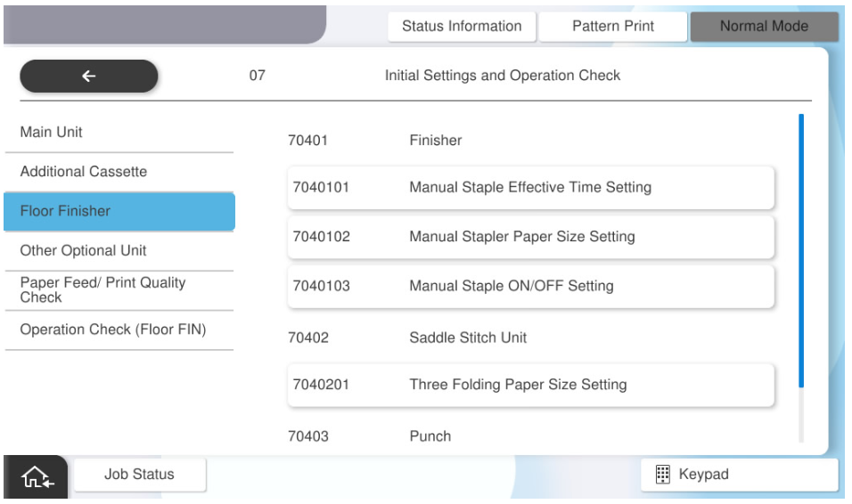Open Status Information
Viewport: 852px width, 504px height.
coord(461,27)
